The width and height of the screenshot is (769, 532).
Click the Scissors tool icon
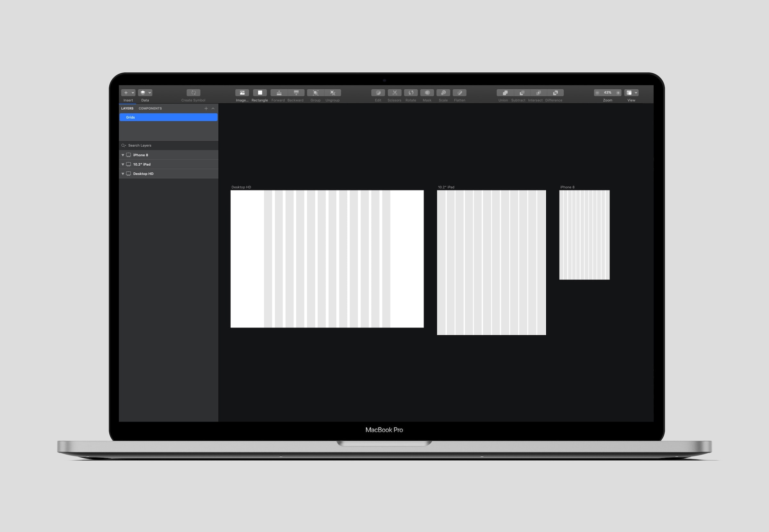pyautogui.click(x=394, y=93)
